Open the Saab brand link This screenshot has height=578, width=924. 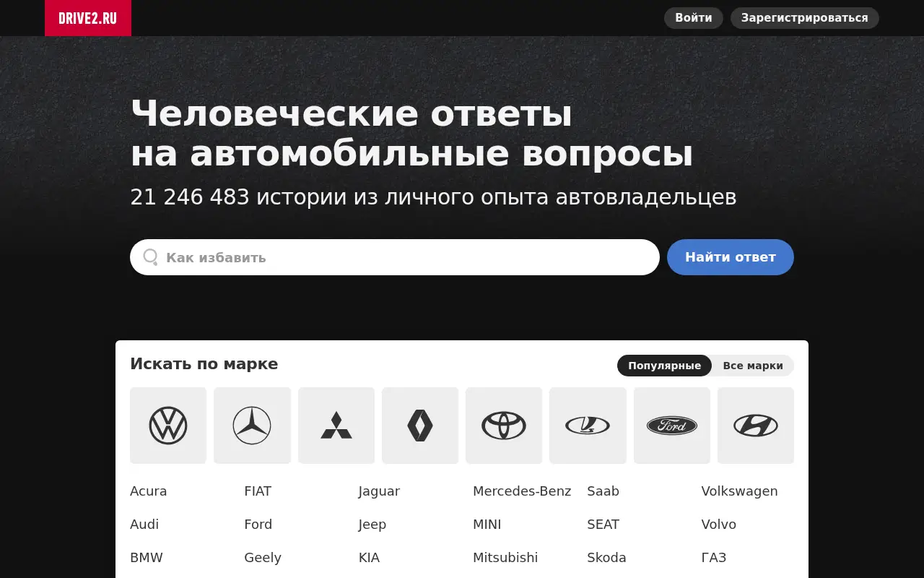pos(603,491)
